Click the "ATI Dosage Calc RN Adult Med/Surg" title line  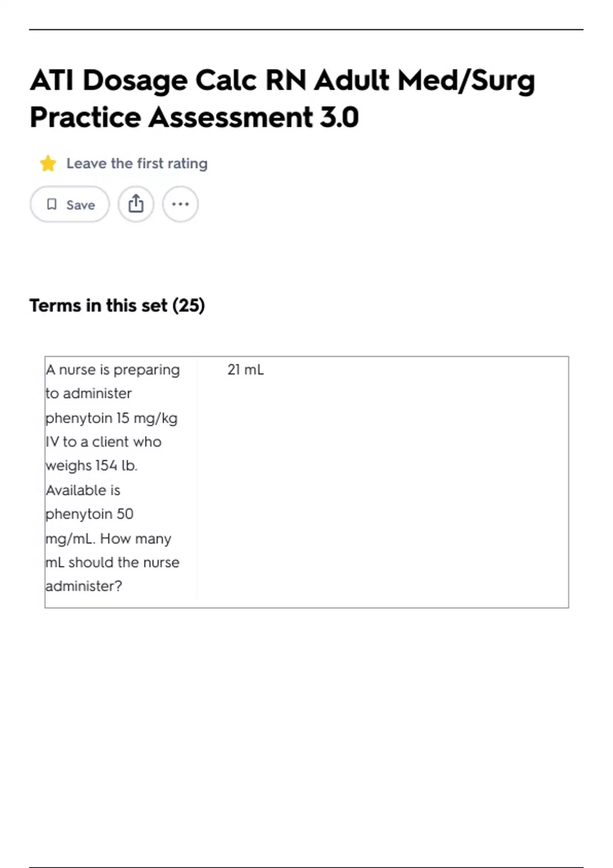pos(282,81)
